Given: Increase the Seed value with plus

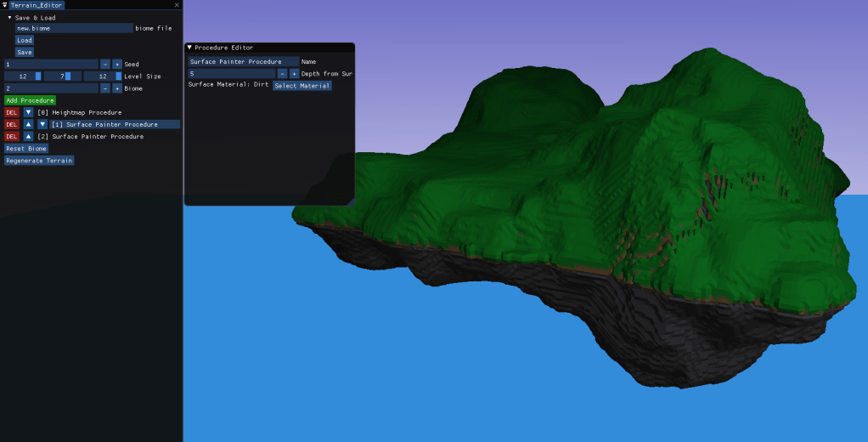Looking at the screenshot, I should coord(117,64).
